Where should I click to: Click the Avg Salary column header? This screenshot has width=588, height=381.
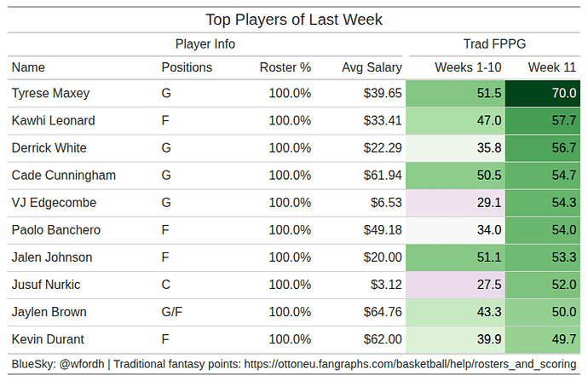click(372, 67)
